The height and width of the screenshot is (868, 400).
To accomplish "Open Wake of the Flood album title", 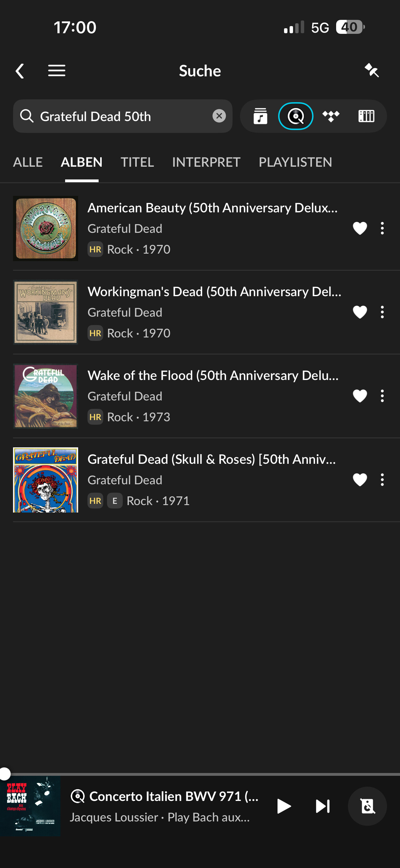I will tap(213, 375).
